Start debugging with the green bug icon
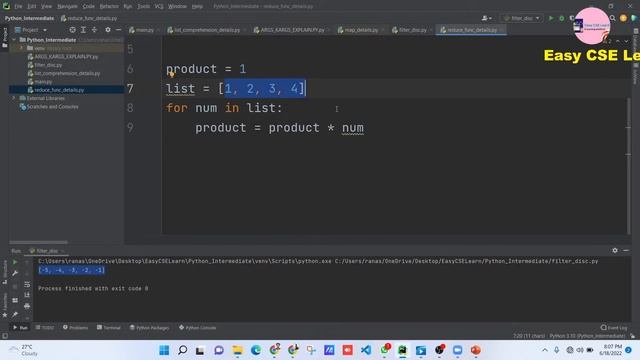The image size is (640, 360). (x=562, y=18)
